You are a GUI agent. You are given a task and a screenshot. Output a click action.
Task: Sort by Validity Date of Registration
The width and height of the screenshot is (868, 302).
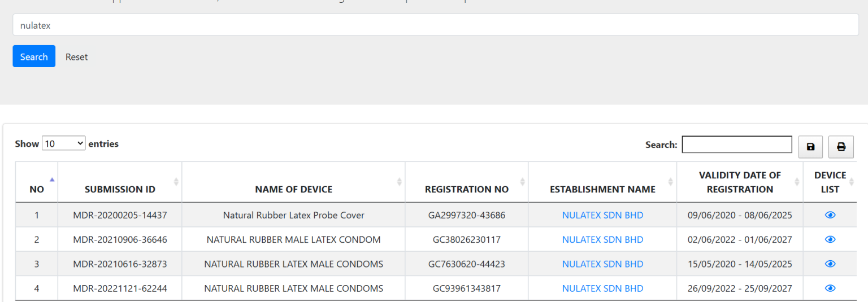[x=739, y=182]
